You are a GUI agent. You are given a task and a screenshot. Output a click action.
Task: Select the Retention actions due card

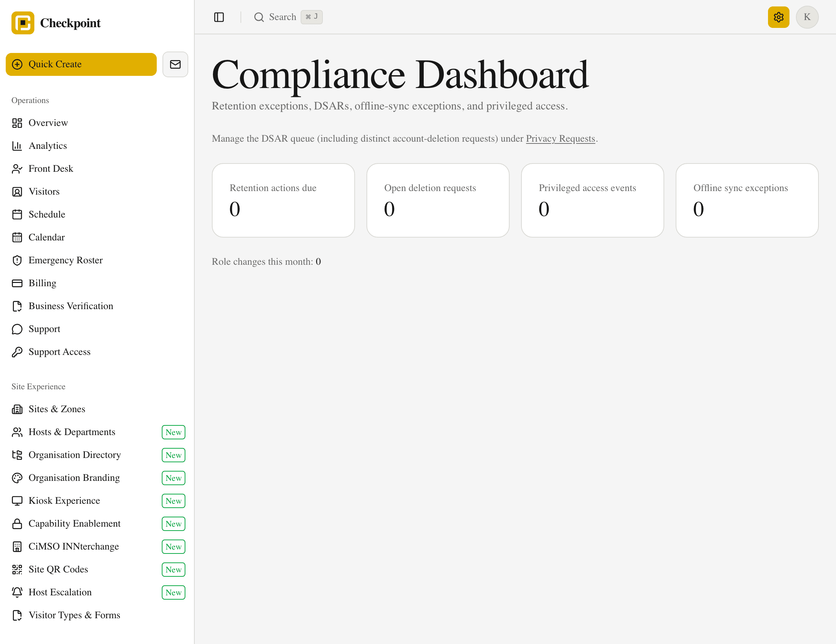pyautogui.click(x=283, y=200)
